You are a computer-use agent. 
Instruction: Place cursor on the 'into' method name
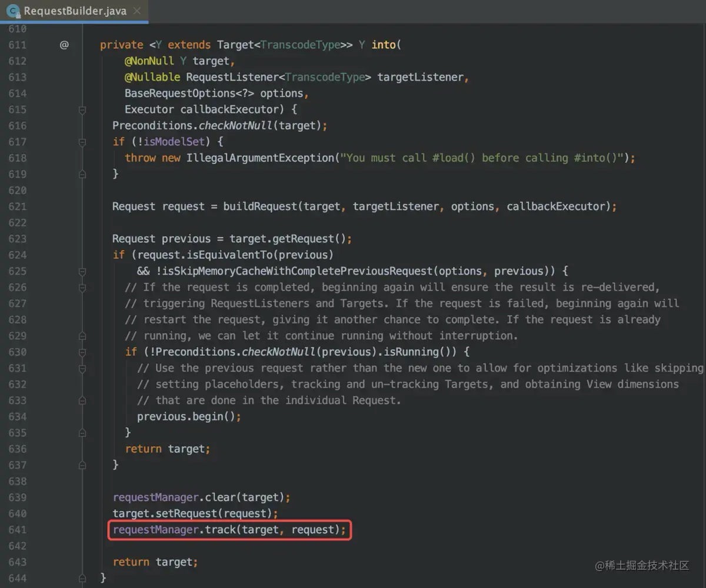[384, 45]
